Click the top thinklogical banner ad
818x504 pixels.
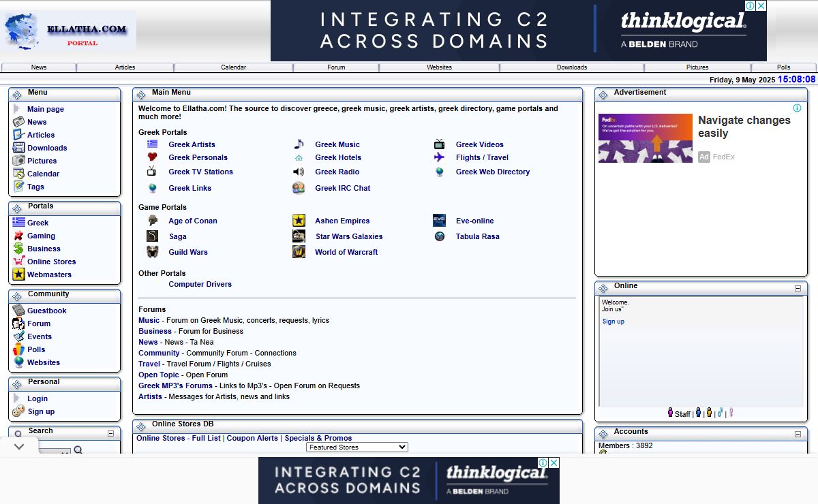519,31
